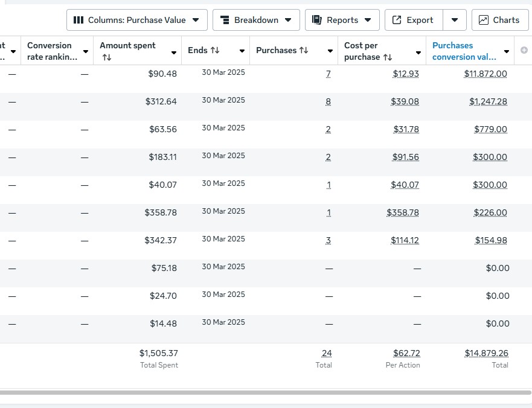Viewport: 532px width, 408px height.
Task: Click conversion value $226.00
Action: (x=490, y=213)
